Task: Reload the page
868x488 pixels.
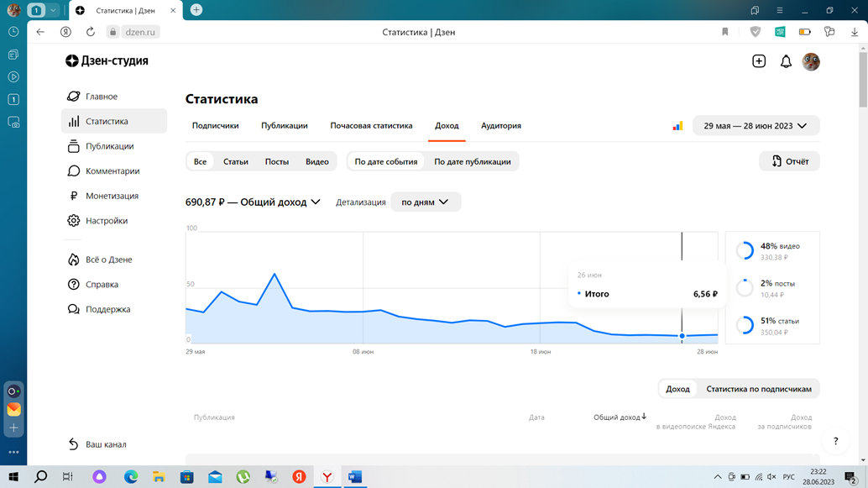Action: pyautogui.click(x=90, y=32)
